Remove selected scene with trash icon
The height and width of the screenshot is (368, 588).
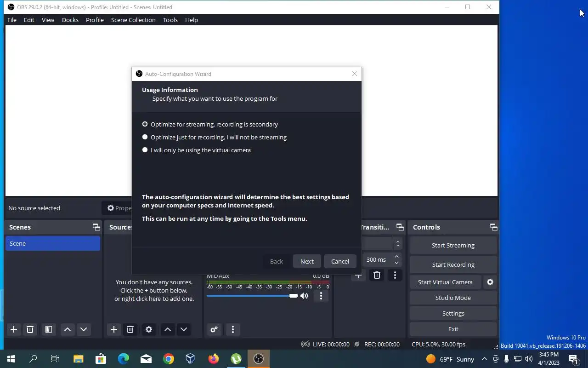tap(30, 329)
